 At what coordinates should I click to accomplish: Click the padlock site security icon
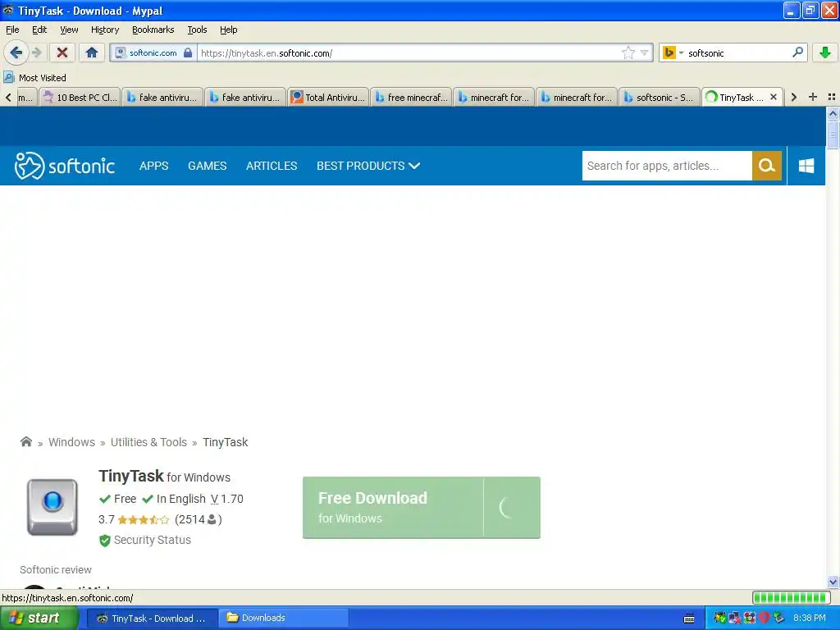coord(188,52)
